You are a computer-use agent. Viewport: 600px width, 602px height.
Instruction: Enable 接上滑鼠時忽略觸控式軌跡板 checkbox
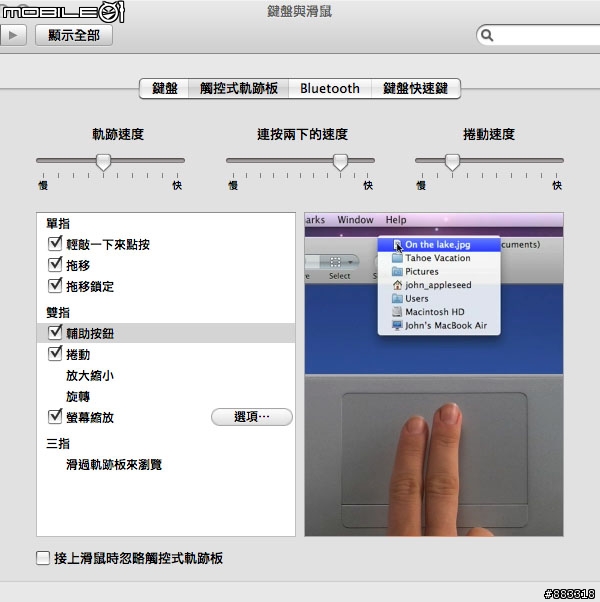coord(43,558)
